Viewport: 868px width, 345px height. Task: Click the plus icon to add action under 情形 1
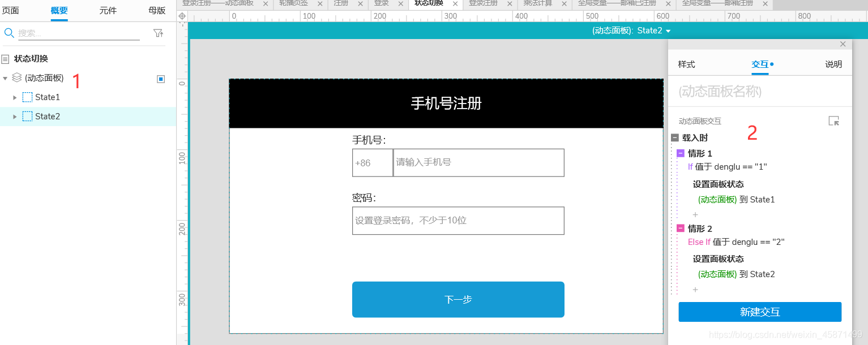(x=695, y=214)
